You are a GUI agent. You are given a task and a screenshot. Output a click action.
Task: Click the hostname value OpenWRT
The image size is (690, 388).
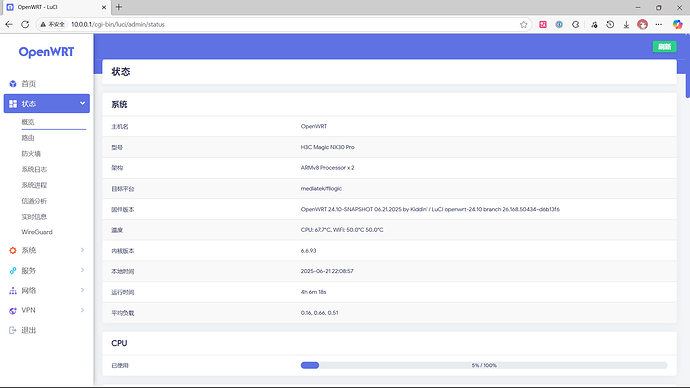coord(314,126)
